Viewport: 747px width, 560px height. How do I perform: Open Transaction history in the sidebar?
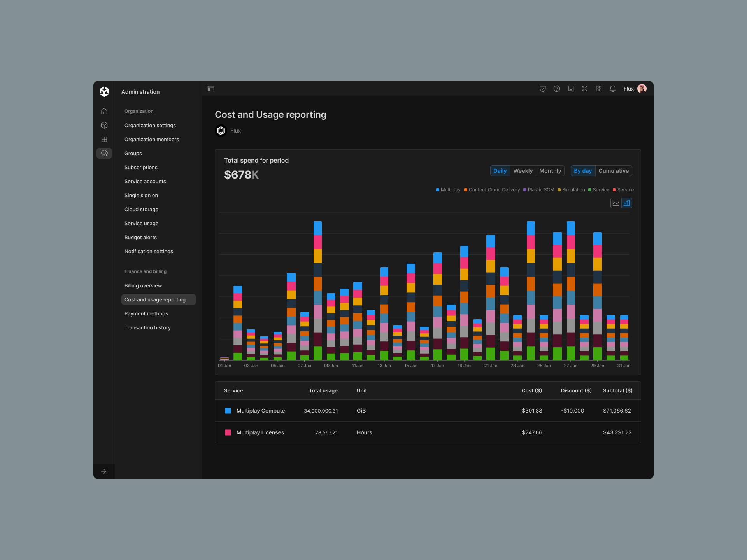(147, 327)
